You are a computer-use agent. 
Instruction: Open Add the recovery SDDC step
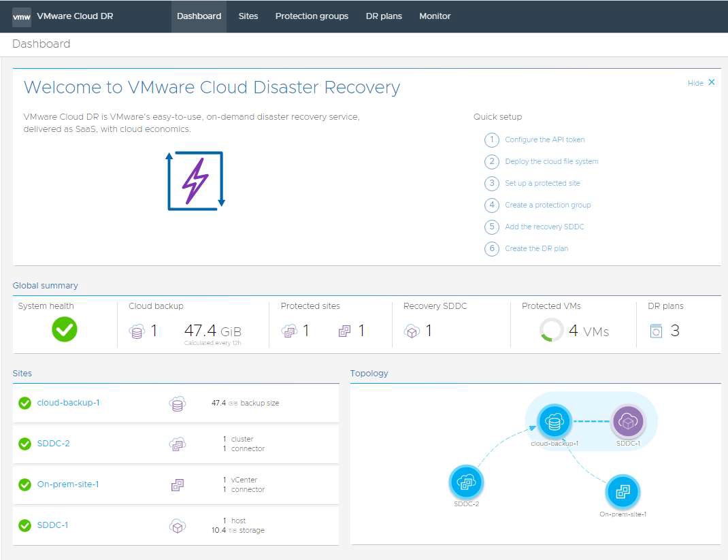pyautogui.click(x=544, y=227)
